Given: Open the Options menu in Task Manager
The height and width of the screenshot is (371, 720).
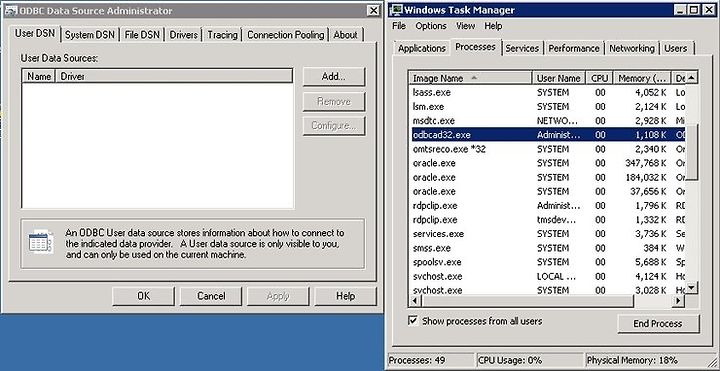Looking at the screenshot, I should (x=431, y=26).
